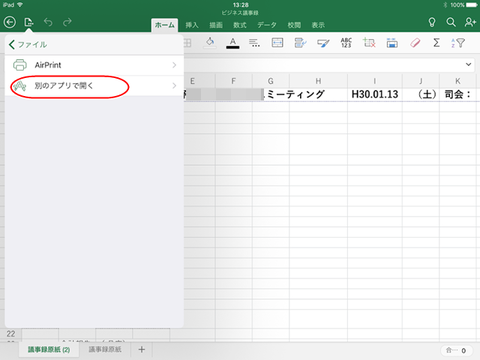Redo the last action
The height and width of the screenshot is (360, 480).
point(67,22)
